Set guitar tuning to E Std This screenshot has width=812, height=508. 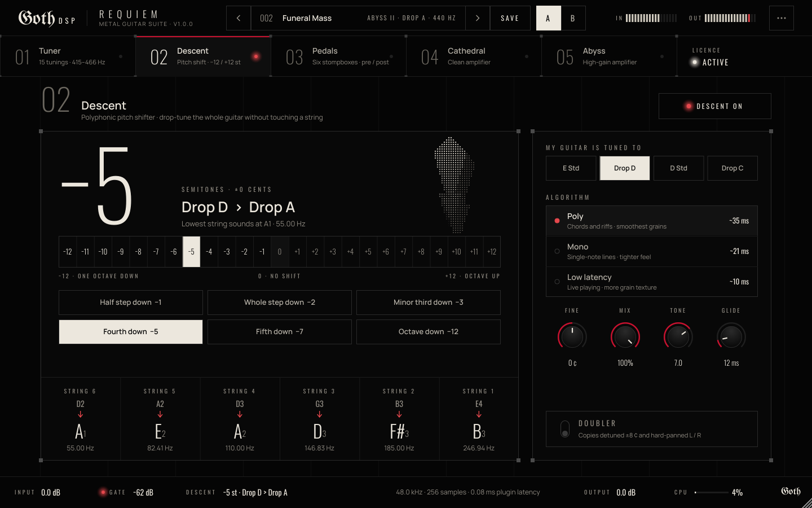571,168
